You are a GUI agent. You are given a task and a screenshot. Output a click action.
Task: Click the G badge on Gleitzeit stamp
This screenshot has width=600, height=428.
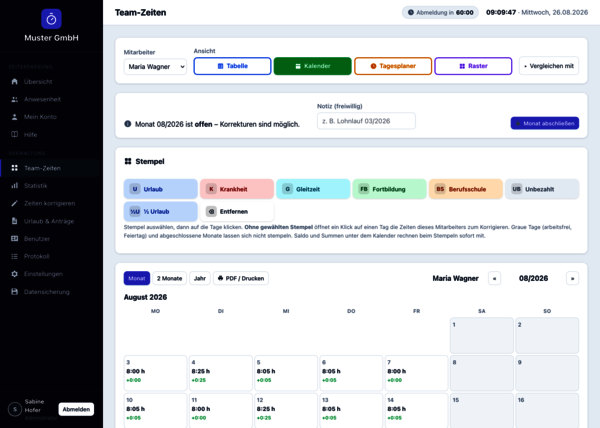(287, 189)
